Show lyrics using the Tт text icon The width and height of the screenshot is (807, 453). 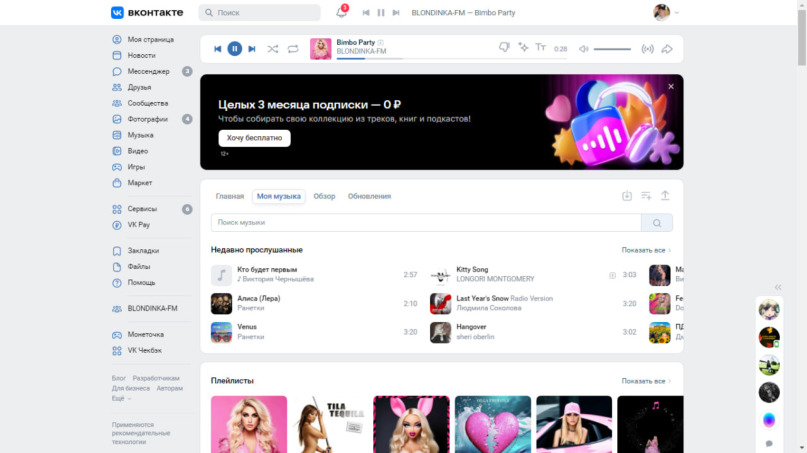point(541,48)
